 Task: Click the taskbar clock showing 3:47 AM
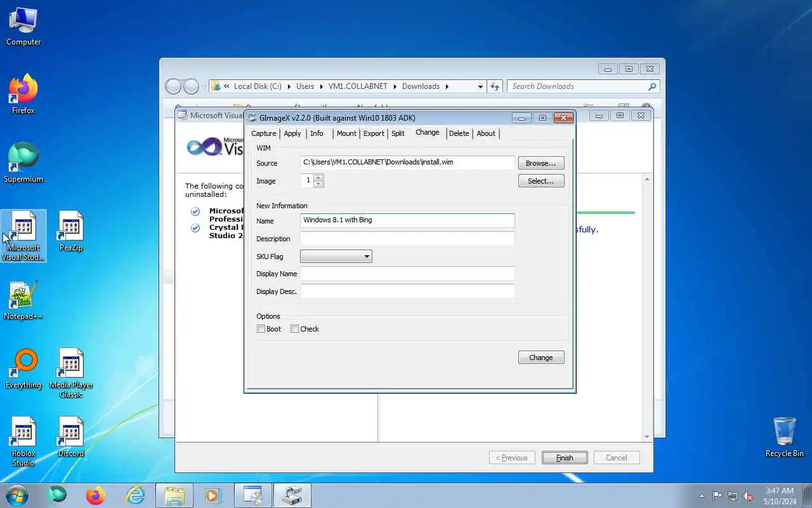(780, 496)
